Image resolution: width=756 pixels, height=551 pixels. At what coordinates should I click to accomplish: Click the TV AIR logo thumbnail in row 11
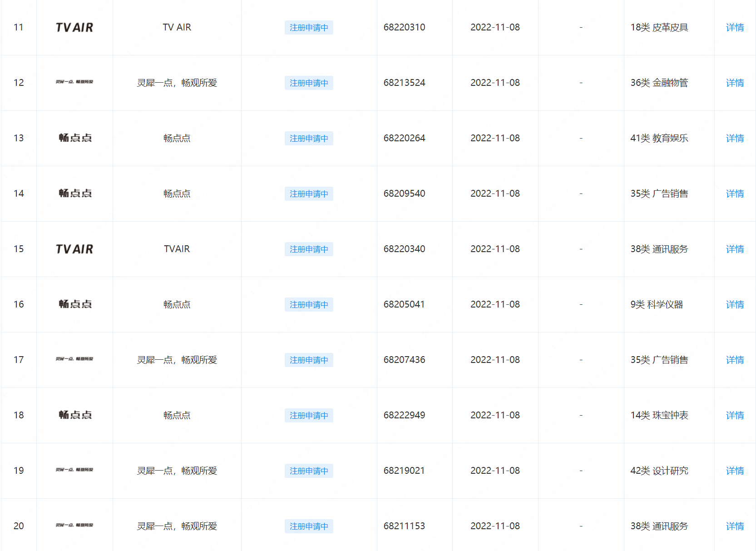[74, 28]
